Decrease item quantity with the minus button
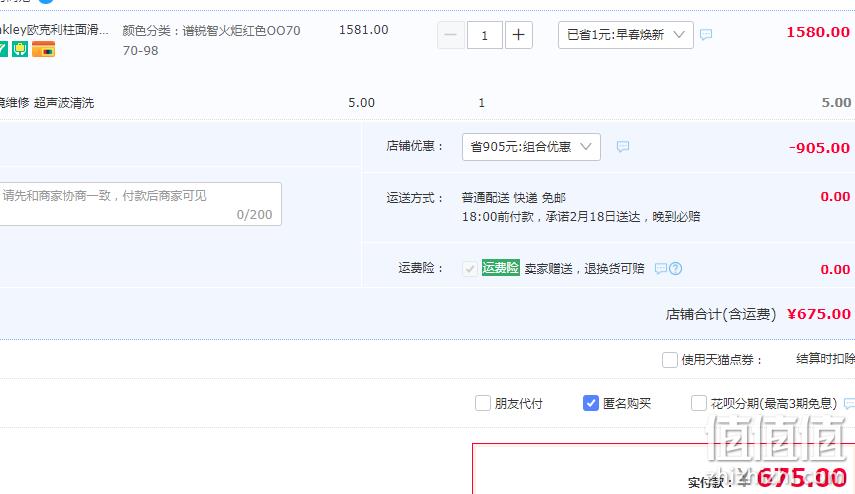 point(450,35)
